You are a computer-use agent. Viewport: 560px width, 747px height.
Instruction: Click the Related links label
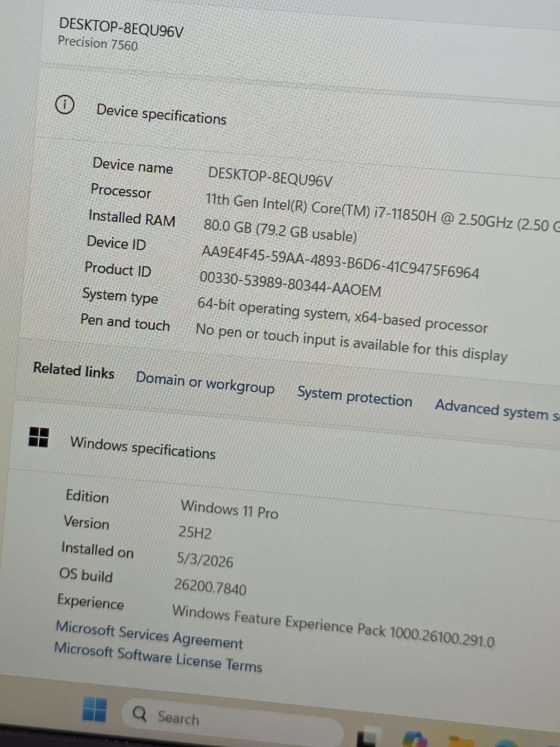click(x=74, y=370)
